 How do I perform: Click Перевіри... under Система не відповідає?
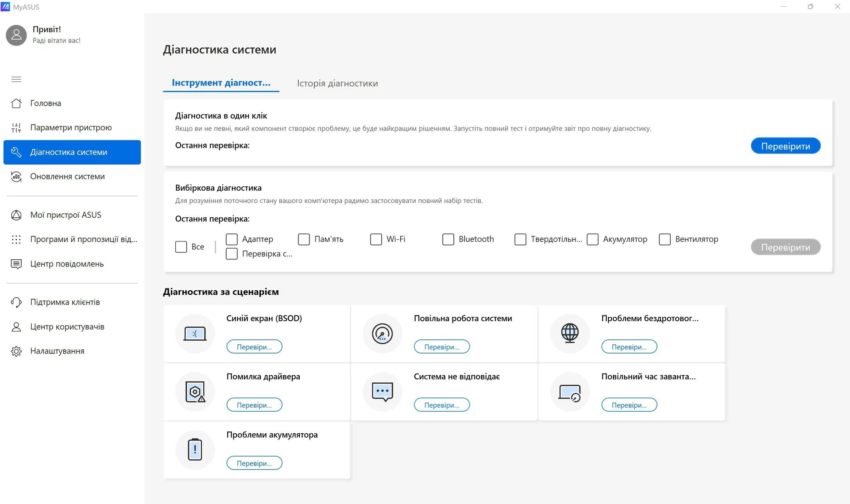[x=441, y=405]
